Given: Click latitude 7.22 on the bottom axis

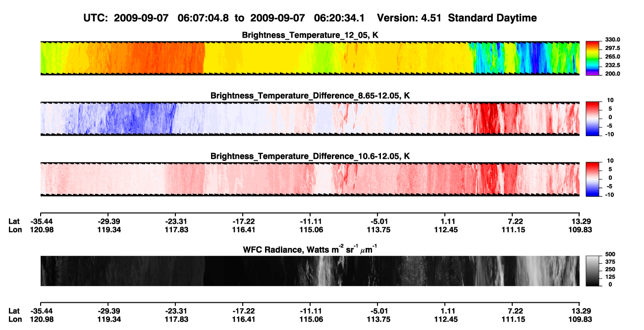Looking at the screenshot, I should coord(513,311).
